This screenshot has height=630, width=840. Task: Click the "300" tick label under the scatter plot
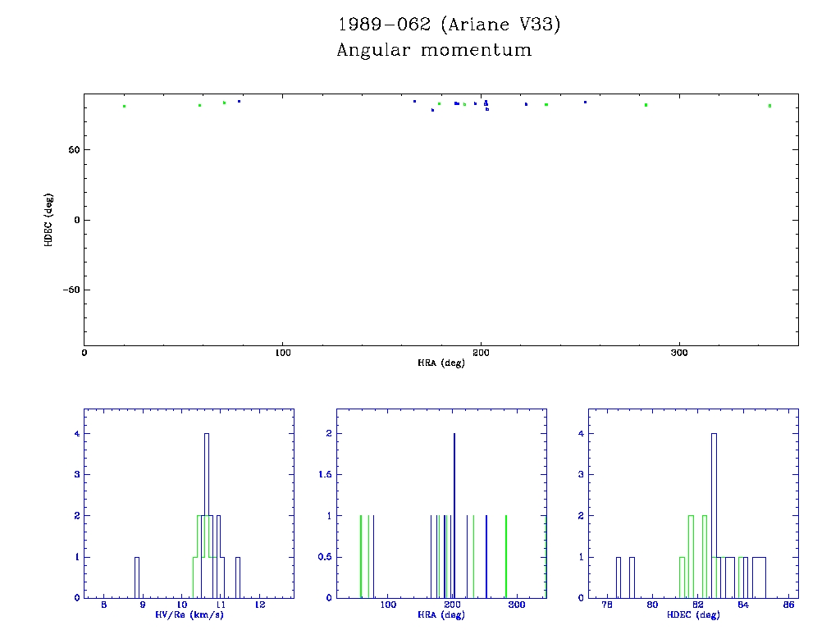click(679, 353)
